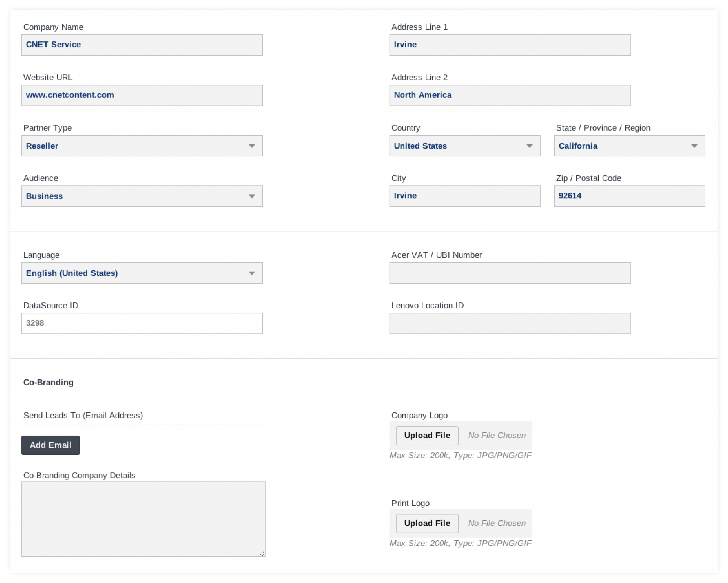Focus the Lenovo Location ID field
Viewport: 728px width, 583px height.
coord(510,323)
